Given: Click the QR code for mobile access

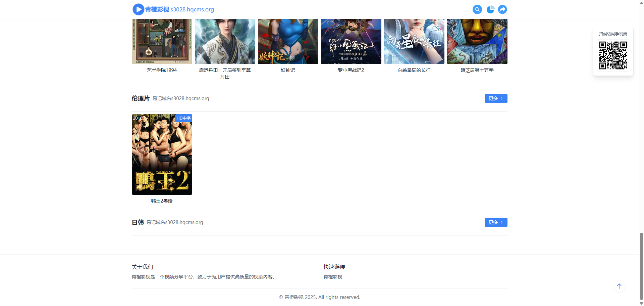Looking at the screenshot, I should (x=613, y=55).
